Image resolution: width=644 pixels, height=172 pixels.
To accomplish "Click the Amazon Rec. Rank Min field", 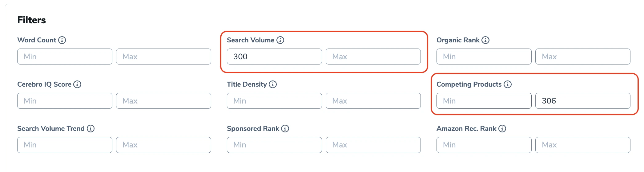I will (484, 145).
